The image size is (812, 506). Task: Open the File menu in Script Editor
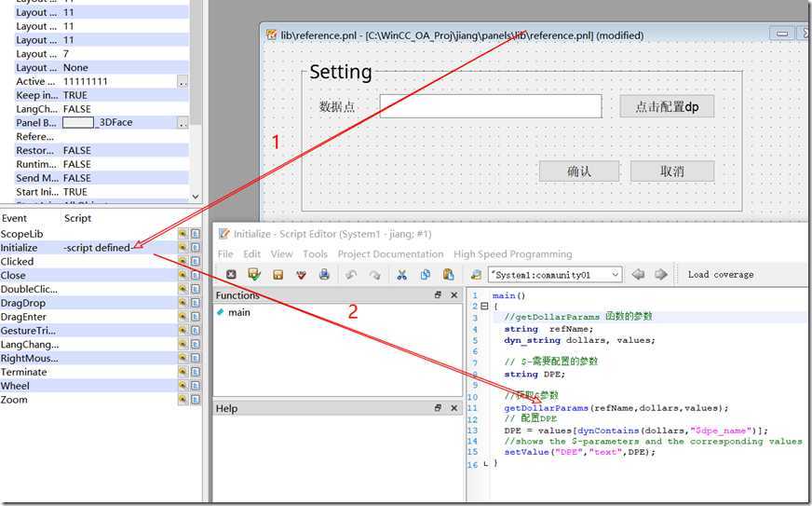pos(225,254)
